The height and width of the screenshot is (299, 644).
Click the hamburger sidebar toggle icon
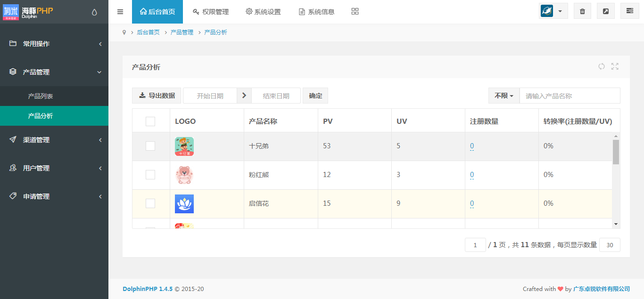[x=120, y=12]
